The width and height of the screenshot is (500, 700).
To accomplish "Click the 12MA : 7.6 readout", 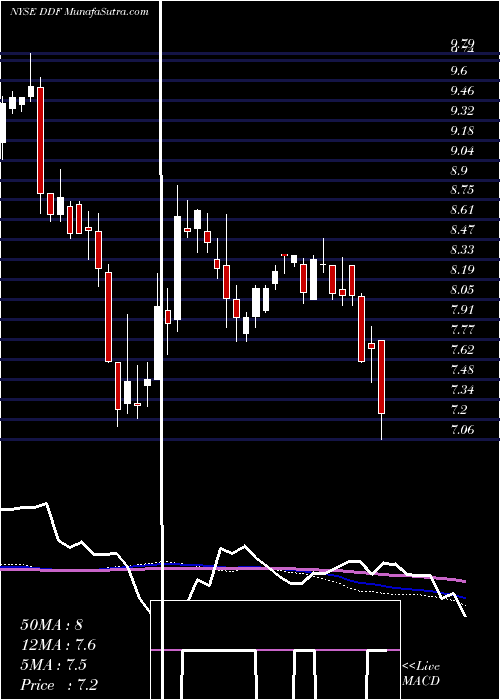I will click(x=58, y=645).
